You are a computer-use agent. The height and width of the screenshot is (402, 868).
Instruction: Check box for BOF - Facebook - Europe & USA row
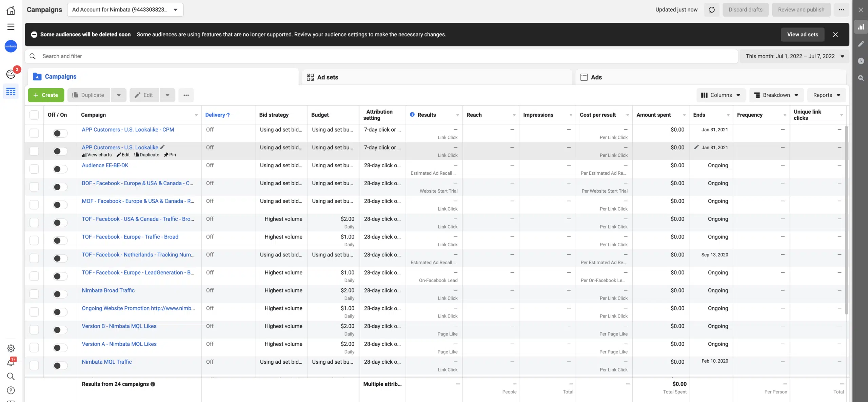click(34, 187)
